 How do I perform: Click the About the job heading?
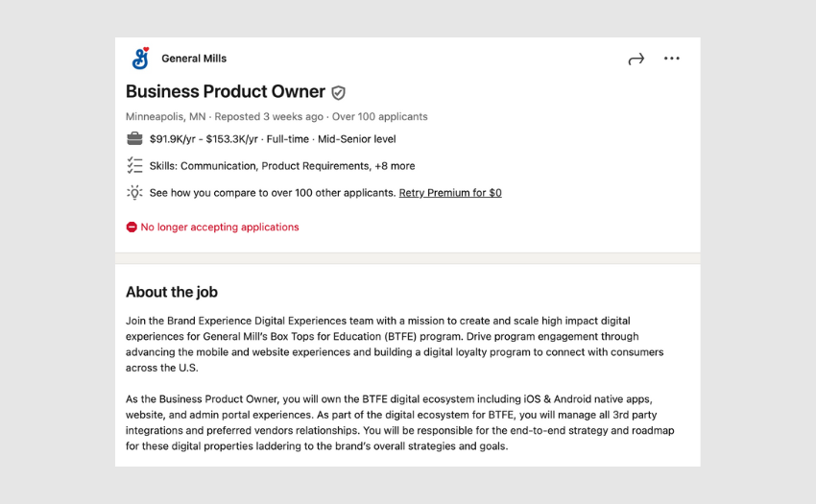pyautogui.click(x=172, y=292)
